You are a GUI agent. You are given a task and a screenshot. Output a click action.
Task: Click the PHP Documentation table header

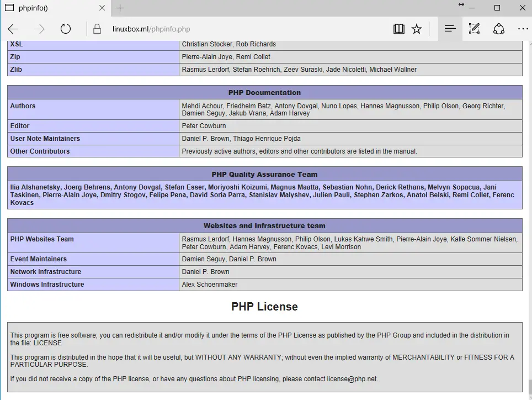(265, 92)
